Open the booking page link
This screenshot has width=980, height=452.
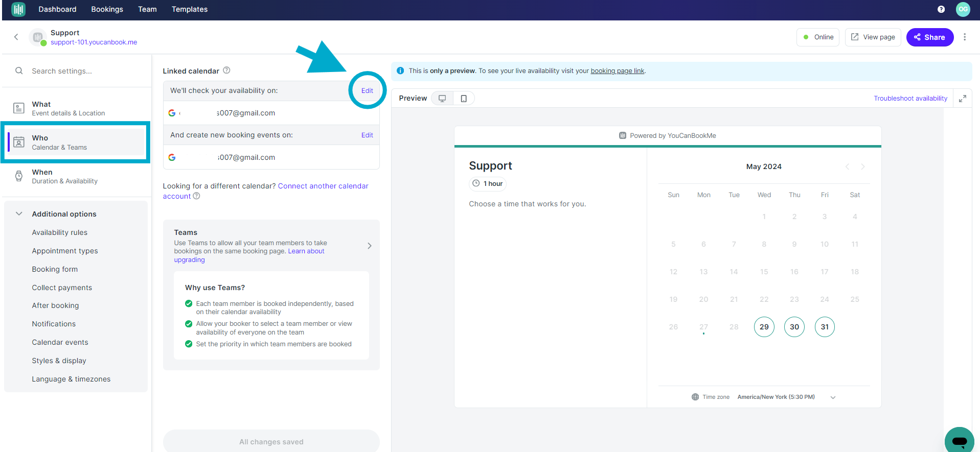[x=617, y=71]
